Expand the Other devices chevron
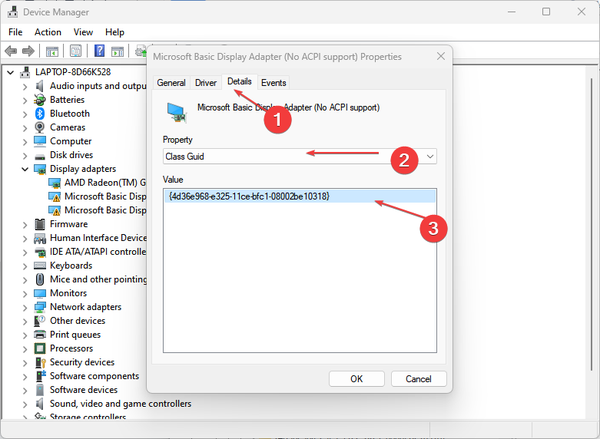600x439 pixels. [x=25, y=321]
